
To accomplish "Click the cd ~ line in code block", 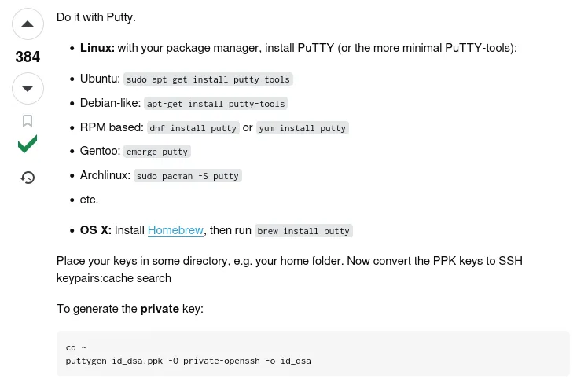I will coord(76,348).
